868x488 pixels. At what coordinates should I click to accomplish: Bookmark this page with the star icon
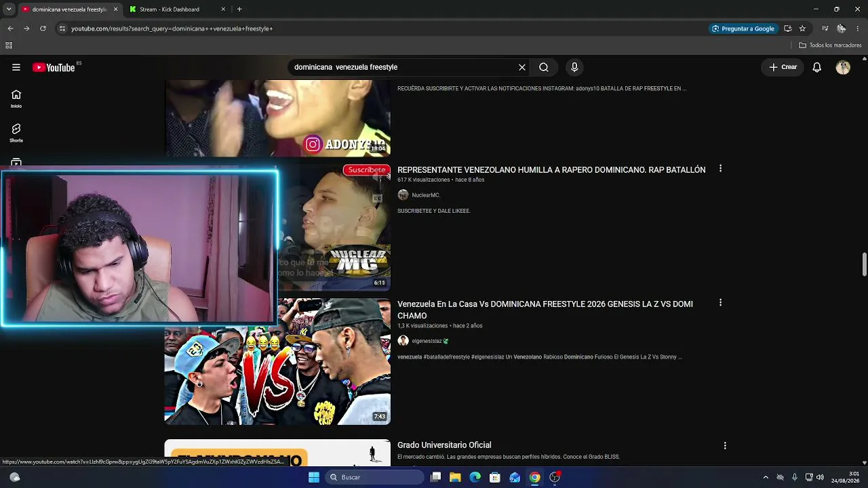[x=802, y=28]
